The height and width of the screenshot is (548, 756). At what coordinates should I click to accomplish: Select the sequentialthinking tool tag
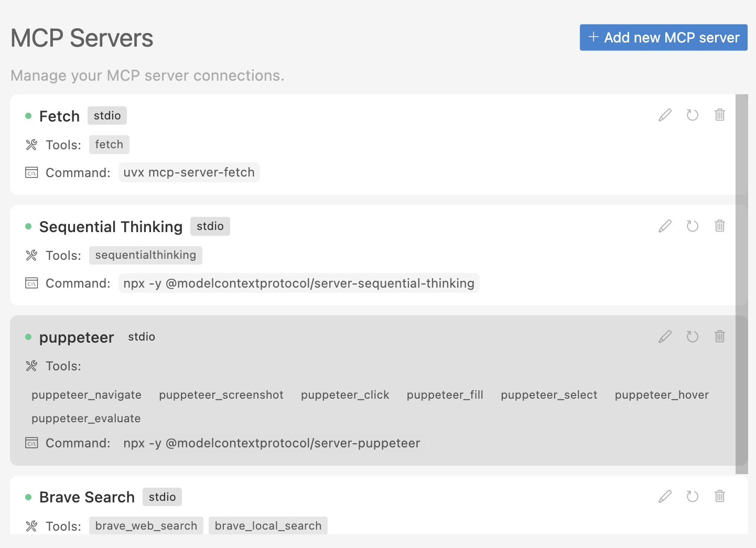click(146, 255)
